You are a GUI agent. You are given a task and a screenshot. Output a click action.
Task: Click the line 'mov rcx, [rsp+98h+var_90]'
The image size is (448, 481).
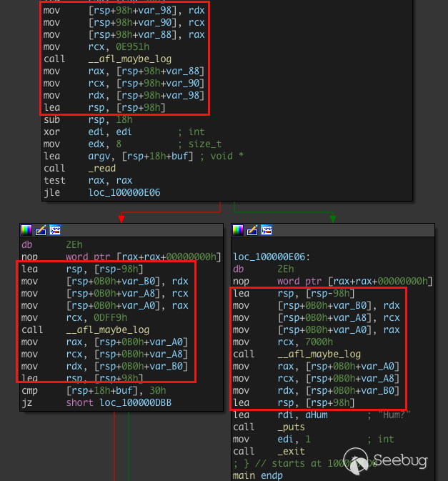tap(124, 84)
